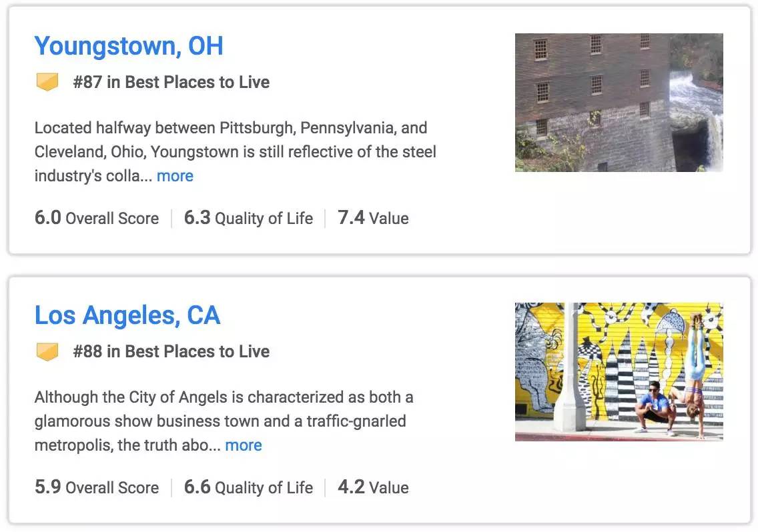
Task: Click Los Angeles City of Angels description
Action: pos(224,421)
